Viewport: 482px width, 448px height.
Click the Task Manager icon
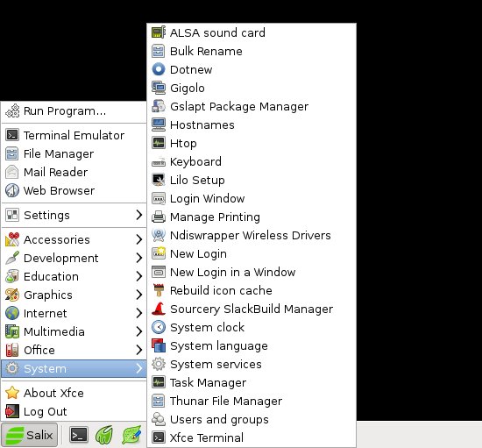159,382
